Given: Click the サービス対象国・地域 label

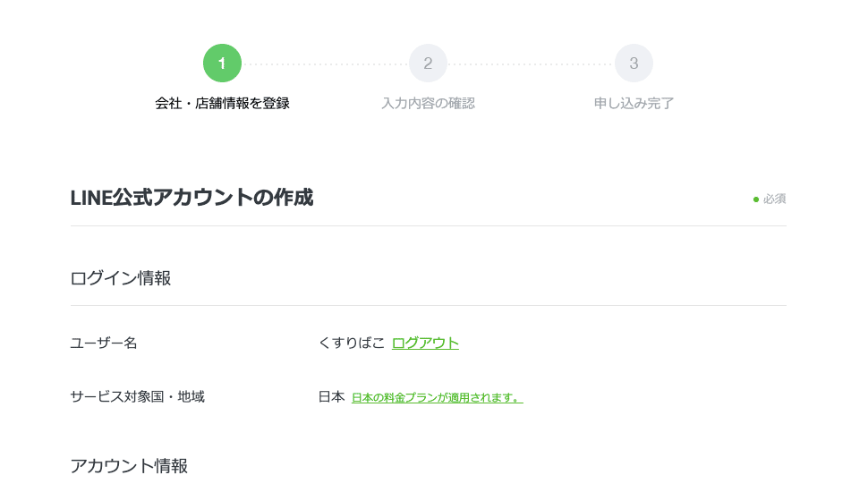Looking at the screenshot, I should tap(137, 397).
